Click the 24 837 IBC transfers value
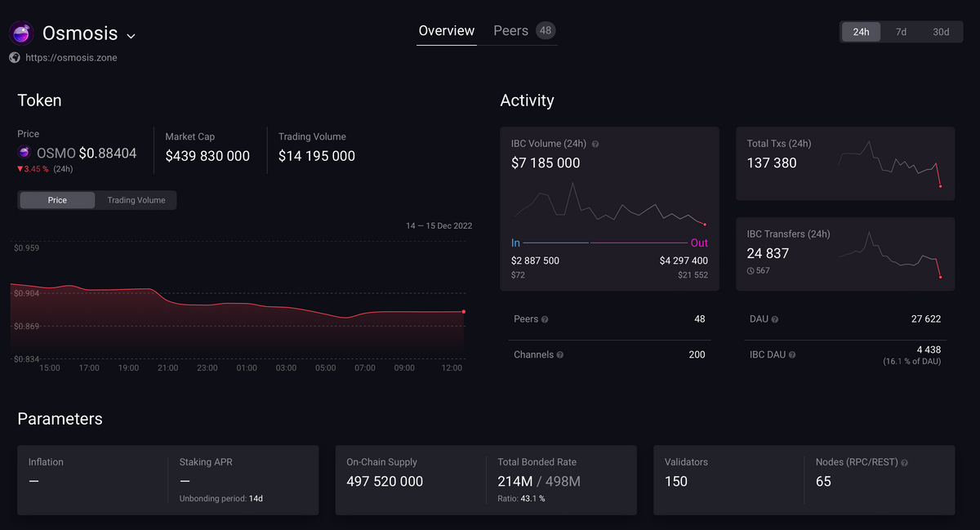This screenshot has width=980, height=530. (768, 254)
